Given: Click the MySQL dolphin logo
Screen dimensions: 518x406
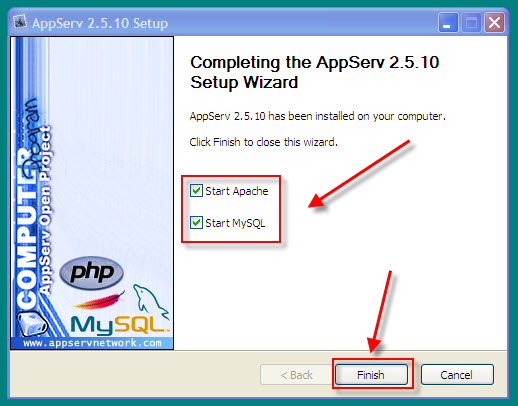Looking at the screenshot, I should point(151,302).
